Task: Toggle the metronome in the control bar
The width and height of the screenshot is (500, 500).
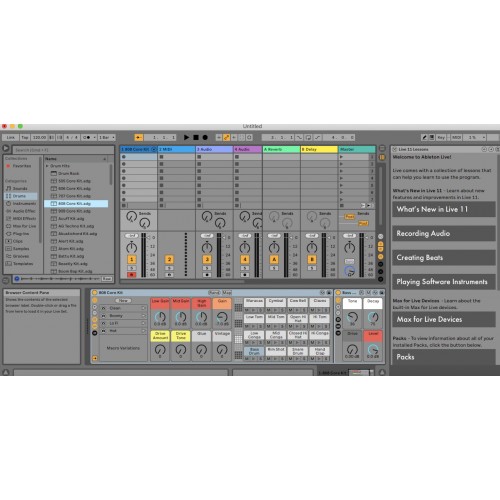Action: click(x=87, y=137)
